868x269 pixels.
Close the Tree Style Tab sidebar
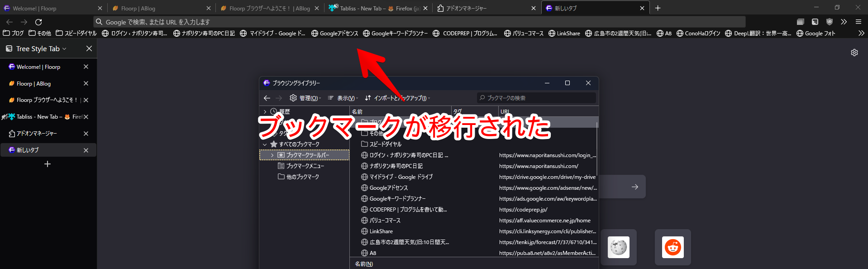coord(89,48)
